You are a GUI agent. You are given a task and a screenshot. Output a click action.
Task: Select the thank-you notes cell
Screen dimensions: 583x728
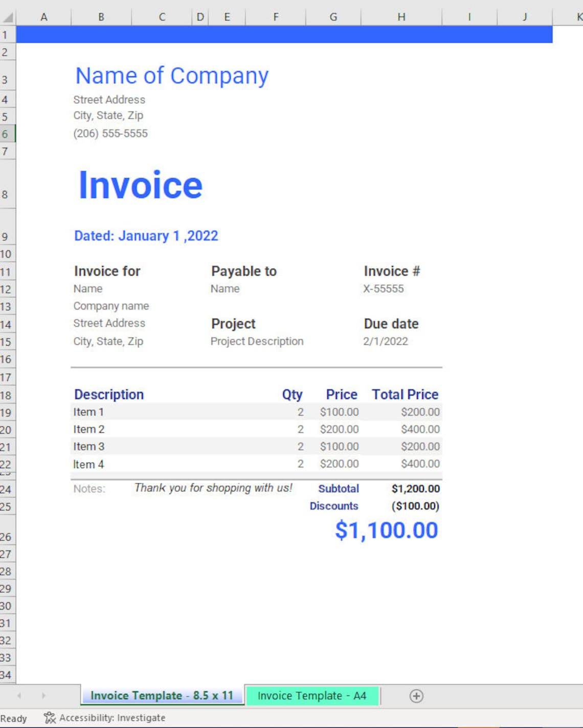tap(212, 489)
